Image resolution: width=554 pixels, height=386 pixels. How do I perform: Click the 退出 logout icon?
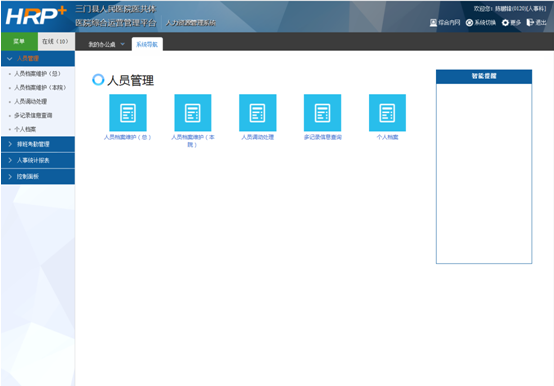530,23
